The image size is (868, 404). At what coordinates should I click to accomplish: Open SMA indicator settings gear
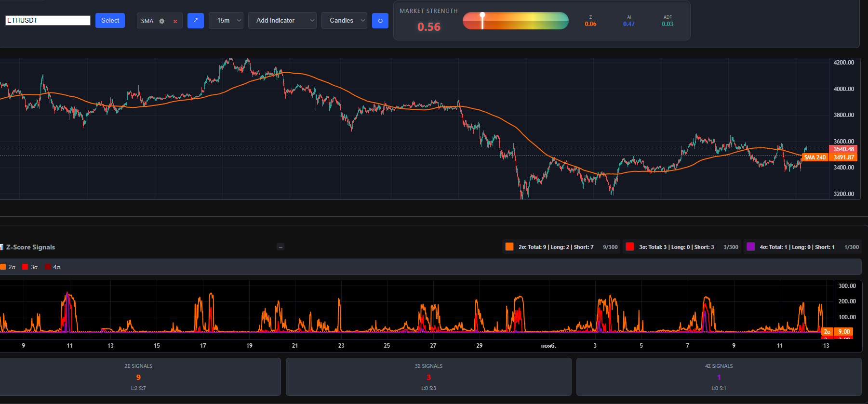[x=162, y=21]
